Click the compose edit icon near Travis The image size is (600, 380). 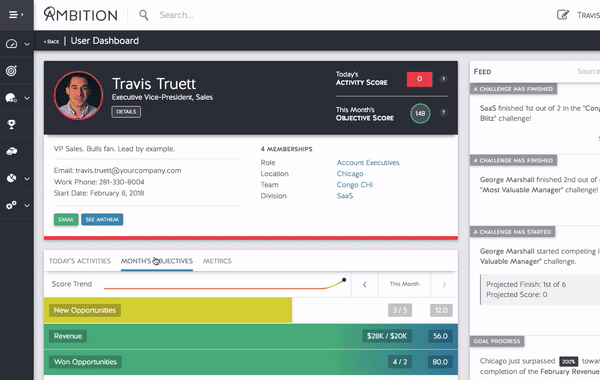562,15
